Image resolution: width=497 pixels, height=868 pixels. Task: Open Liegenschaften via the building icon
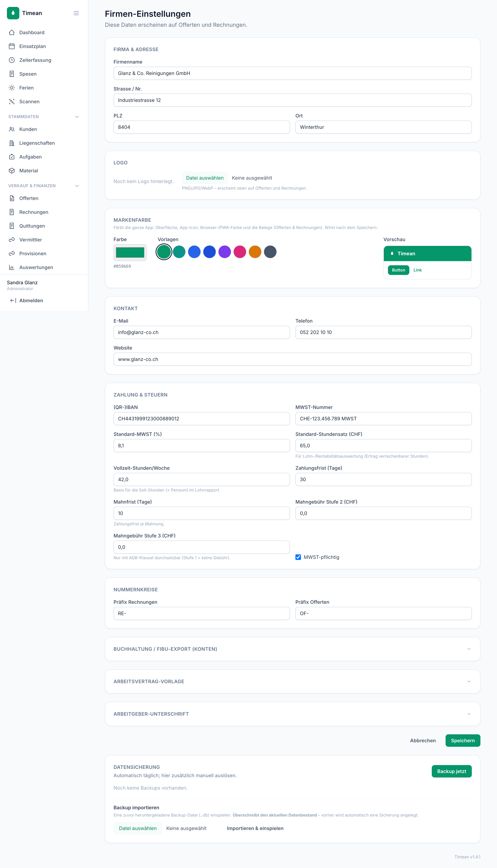tap(12, 143)
